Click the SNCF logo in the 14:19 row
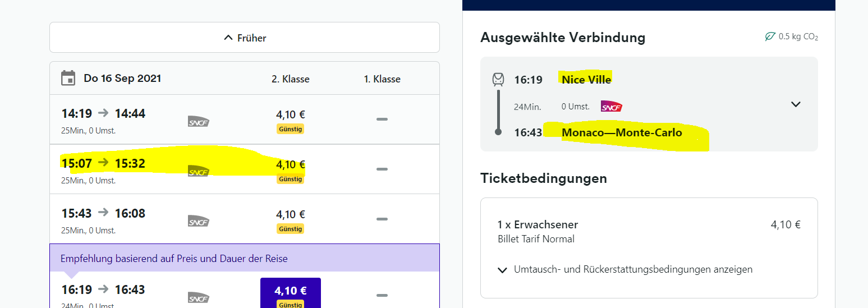Image resolution: width=868 pixels, height=308 pixels. pos(199,121)
